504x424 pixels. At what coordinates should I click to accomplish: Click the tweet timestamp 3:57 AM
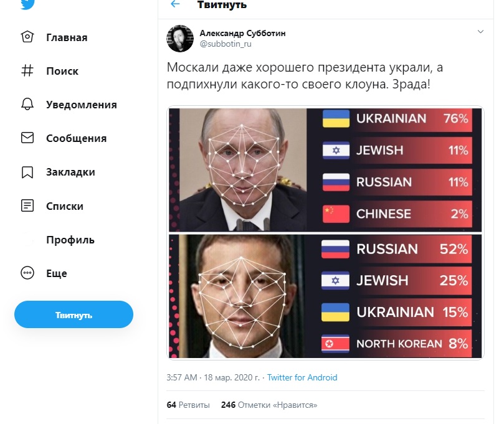[x=178, y=377]
